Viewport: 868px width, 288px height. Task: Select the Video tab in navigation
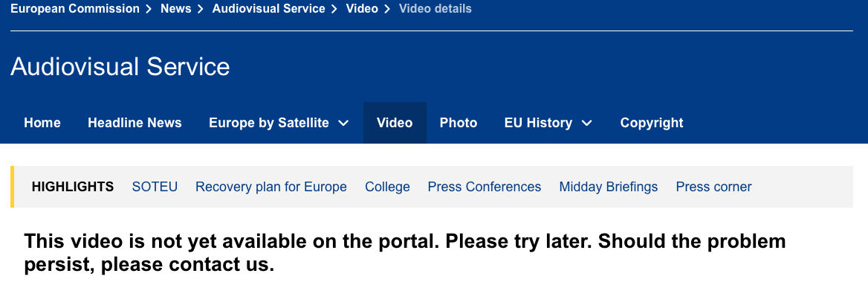tap(395, 123)
